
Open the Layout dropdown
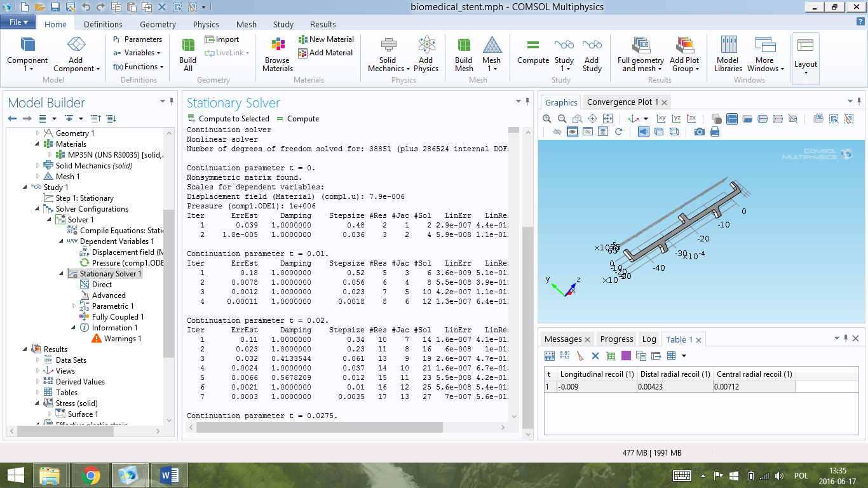click(x=806, y=58)
